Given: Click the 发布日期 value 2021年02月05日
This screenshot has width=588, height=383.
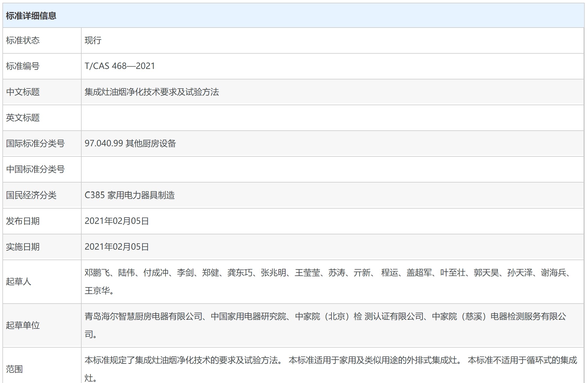Looking at the screenshot, I should pyautogui.click(x=117, y=221).
